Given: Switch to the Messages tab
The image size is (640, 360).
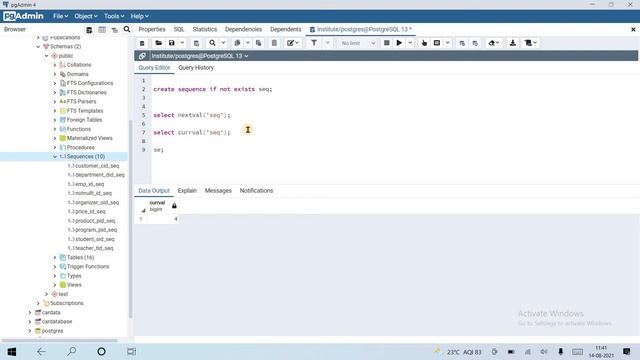Looking at the screenshot, I should pos(218,191).
